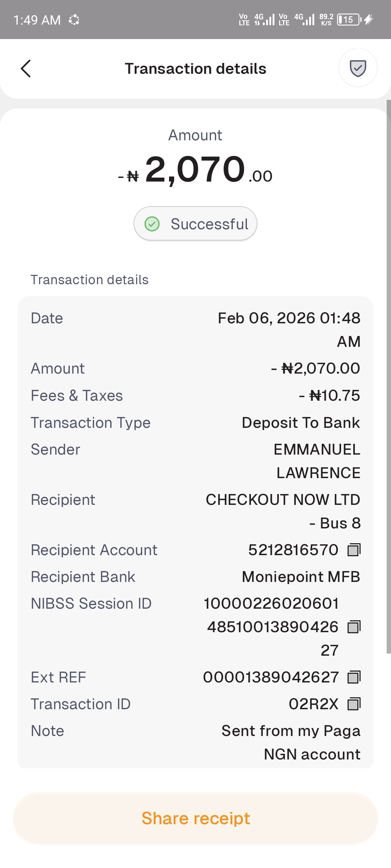Copy the Ext REF number

(354, 677)
